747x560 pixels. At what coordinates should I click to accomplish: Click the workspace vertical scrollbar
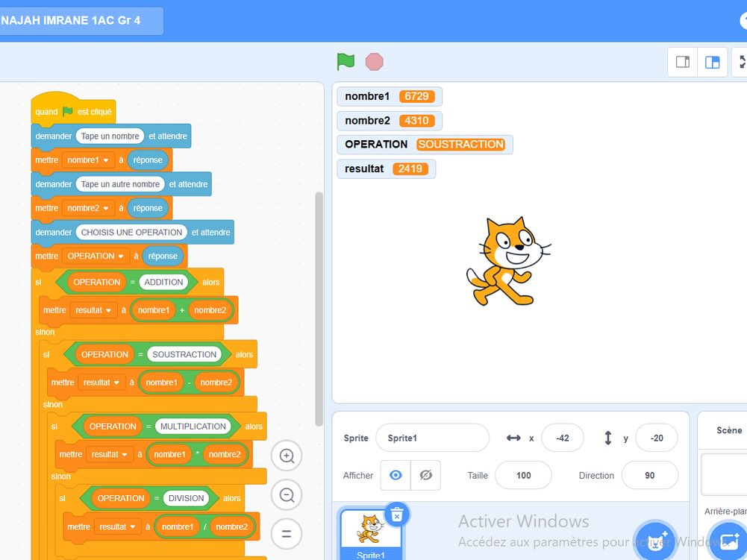[319, 298]
